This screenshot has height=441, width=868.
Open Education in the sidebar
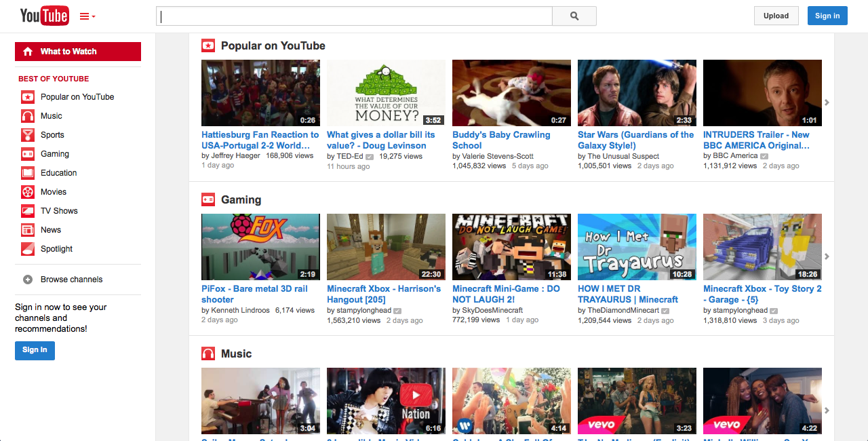(59, 173)
